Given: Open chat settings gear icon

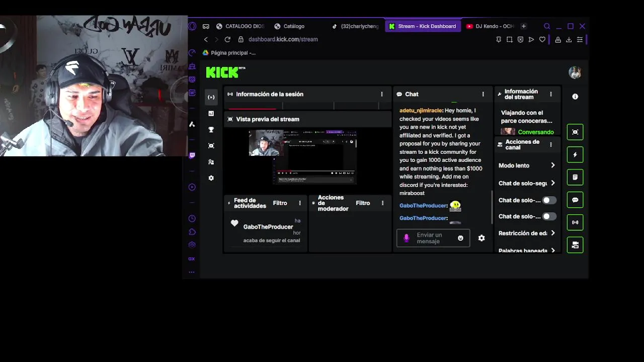Looking at the screenshot, I should 481,238.
